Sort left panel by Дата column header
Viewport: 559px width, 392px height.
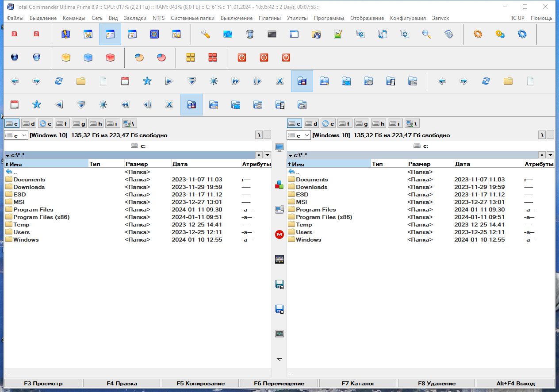point(206,164)
